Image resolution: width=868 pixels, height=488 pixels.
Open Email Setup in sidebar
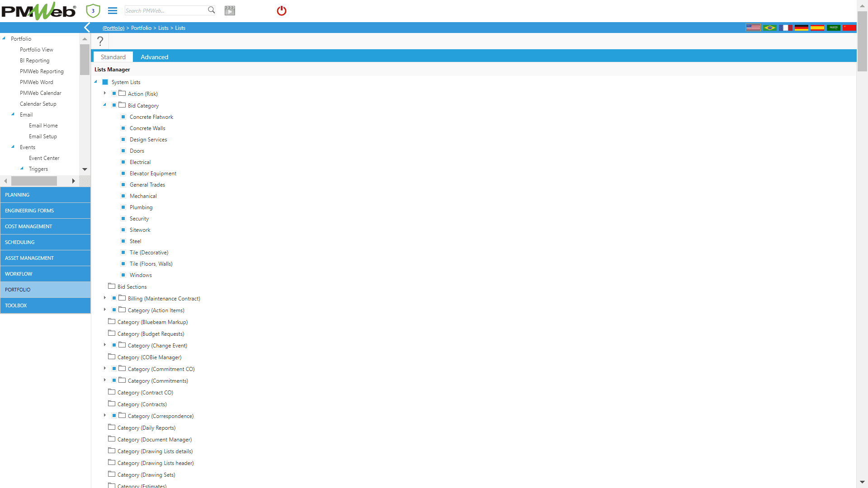click(43, 136)
